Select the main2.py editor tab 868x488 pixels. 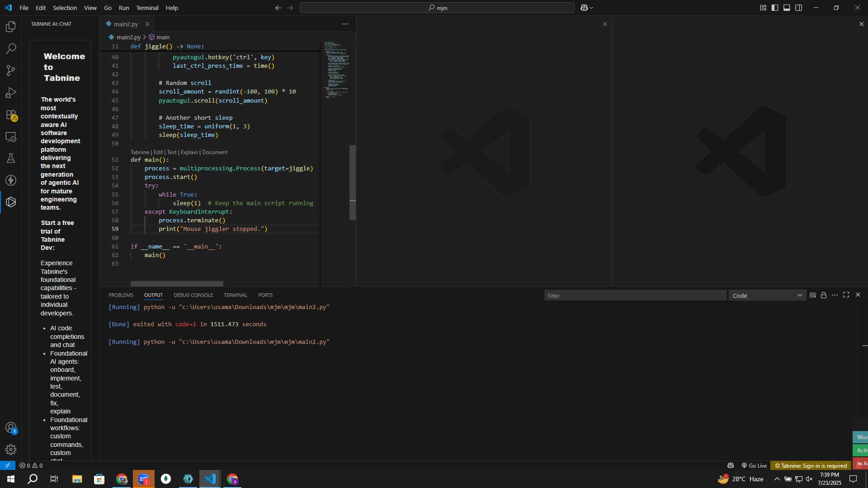[125, 24]
